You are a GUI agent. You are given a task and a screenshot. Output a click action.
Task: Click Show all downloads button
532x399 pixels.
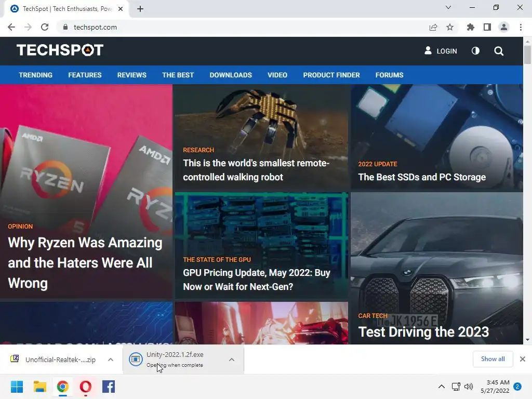click(493, 359)
